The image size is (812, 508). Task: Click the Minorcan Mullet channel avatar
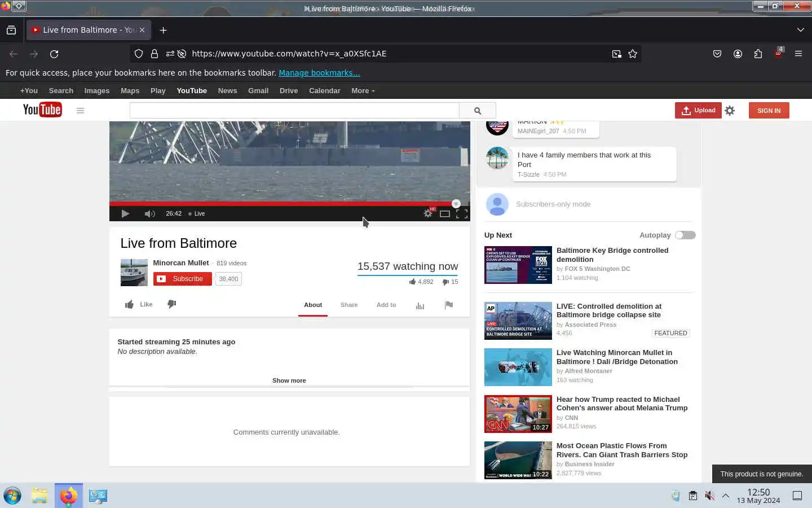[x=134, y=273]
